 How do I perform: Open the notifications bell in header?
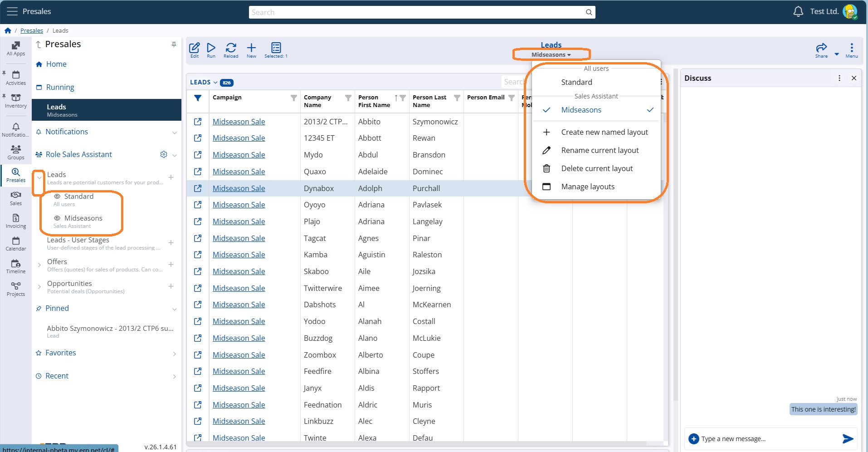click(x=798, y=11)
